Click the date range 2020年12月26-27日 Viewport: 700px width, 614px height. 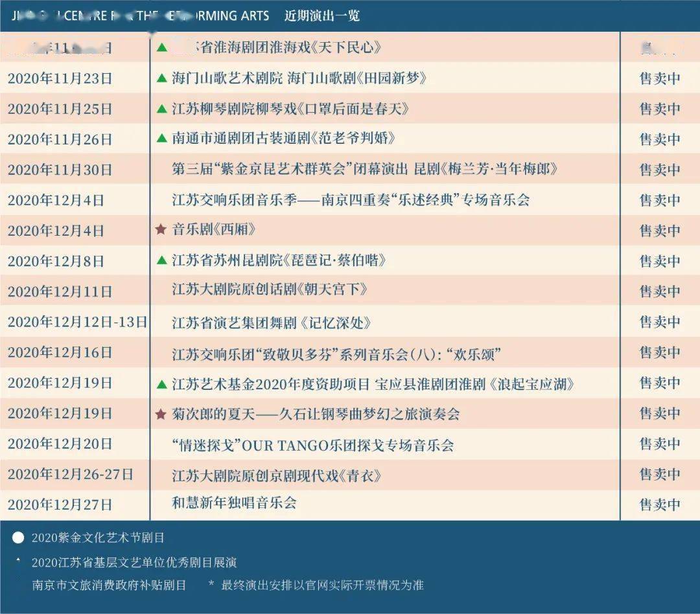pyautogui.click(x=71, y=474)
